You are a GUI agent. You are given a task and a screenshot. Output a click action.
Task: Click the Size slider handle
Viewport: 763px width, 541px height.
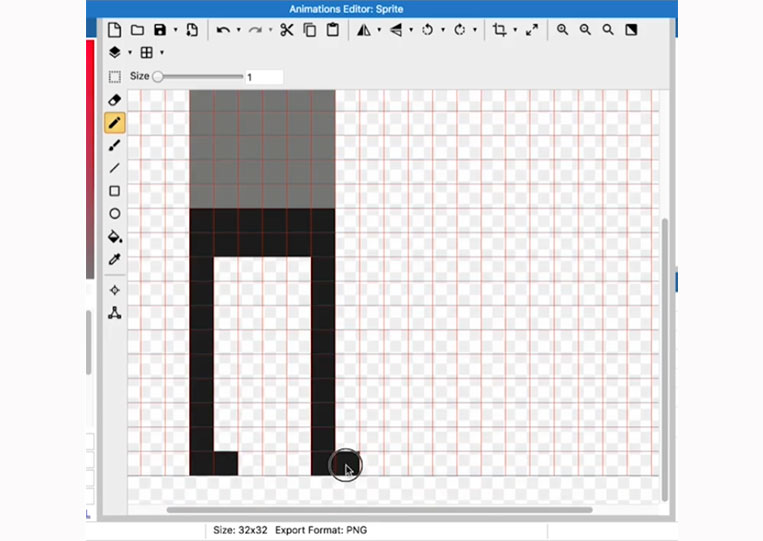click(x=158, y=76)
